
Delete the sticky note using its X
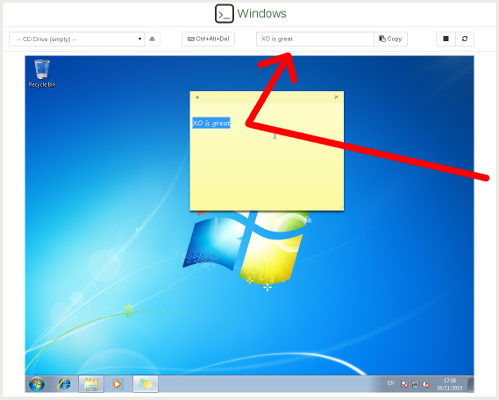(336, 97)
